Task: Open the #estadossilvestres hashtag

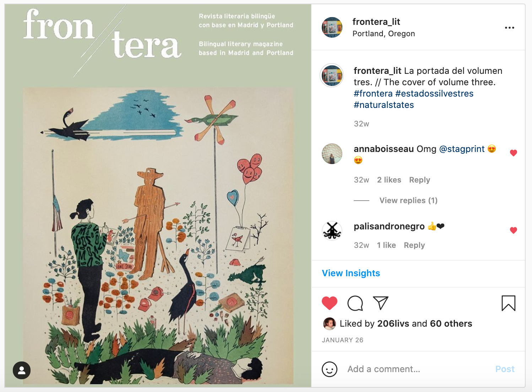Action: [x=434, y=94]
